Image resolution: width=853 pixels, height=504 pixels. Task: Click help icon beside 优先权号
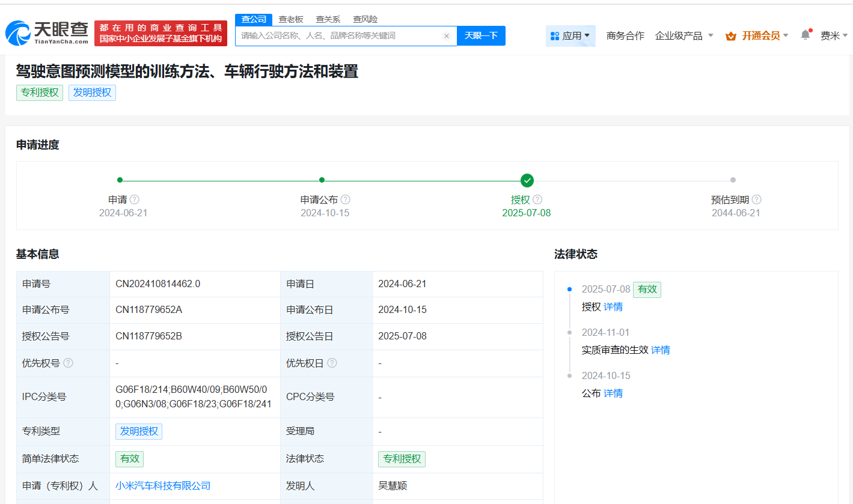[x=69, y=363]
